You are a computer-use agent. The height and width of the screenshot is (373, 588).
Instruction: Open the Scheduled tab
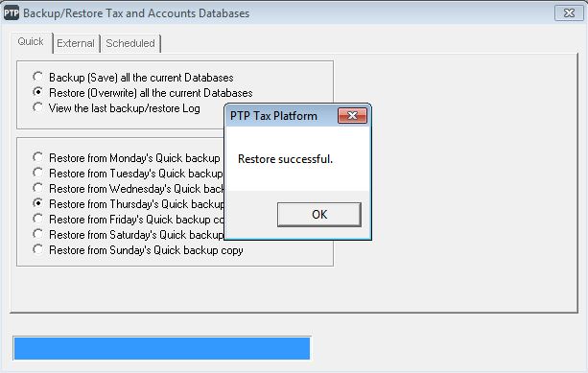coord(130,43)
